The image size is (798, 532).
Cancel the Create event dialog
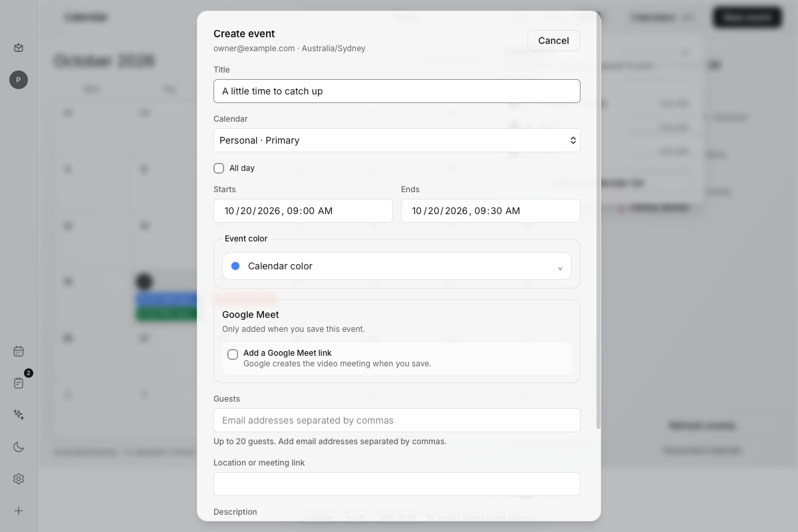point(553,41)
